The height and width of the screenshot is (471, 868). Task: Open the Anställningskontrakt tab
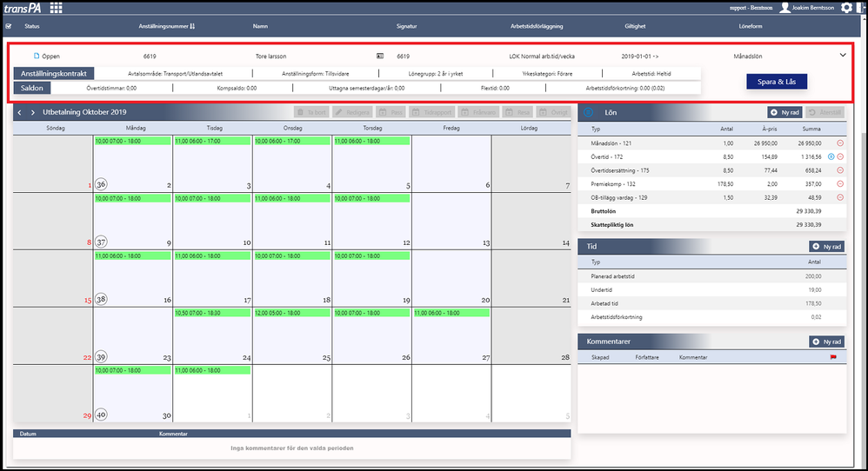(x=54, y=74)
